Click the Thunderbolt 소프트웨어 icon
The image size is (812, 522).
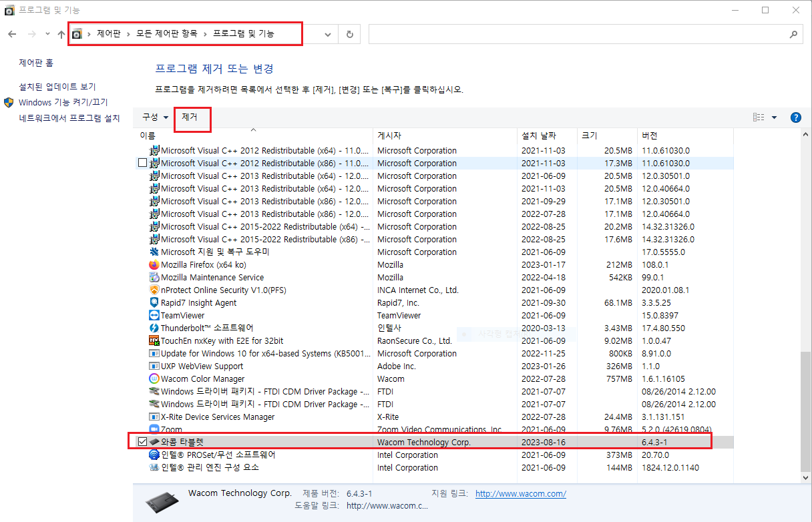(154, 328)
